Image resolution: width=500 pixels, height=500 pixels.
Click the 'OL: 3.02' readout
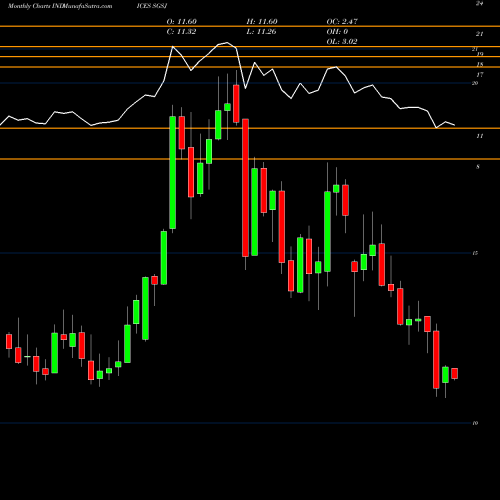tap(342, 42)
